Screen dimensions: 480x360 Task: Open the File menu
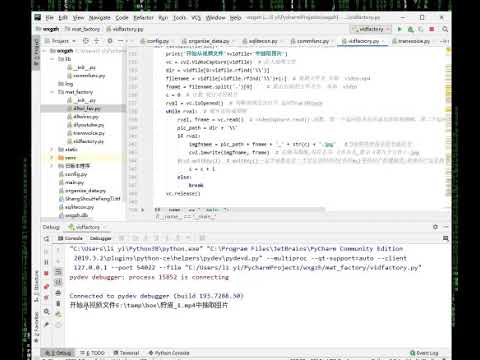tap(50, 18)
